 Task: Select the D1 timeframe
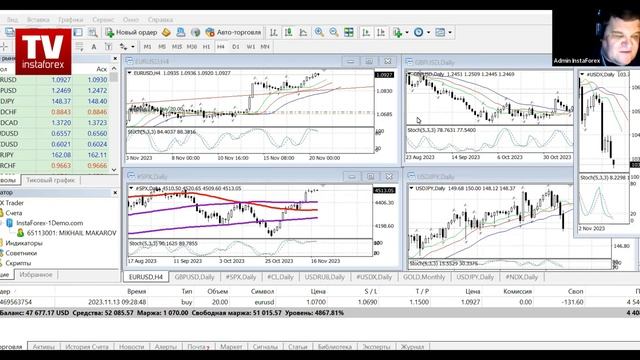tap(236, 47)
